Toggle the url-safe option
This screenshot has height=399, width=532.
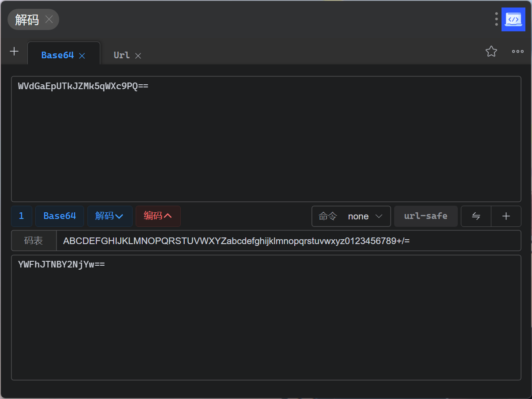tap(426, 216)
